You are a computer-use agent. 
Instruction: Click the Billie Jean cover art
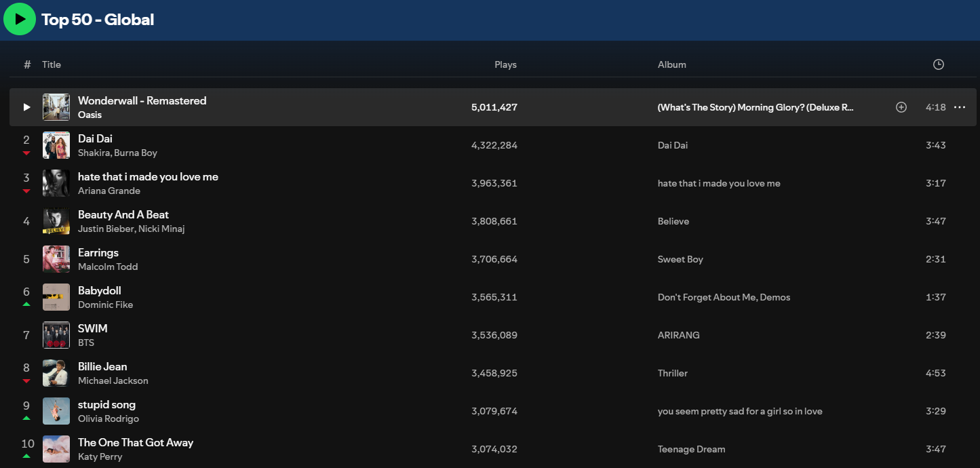click(x=56, y=373)
